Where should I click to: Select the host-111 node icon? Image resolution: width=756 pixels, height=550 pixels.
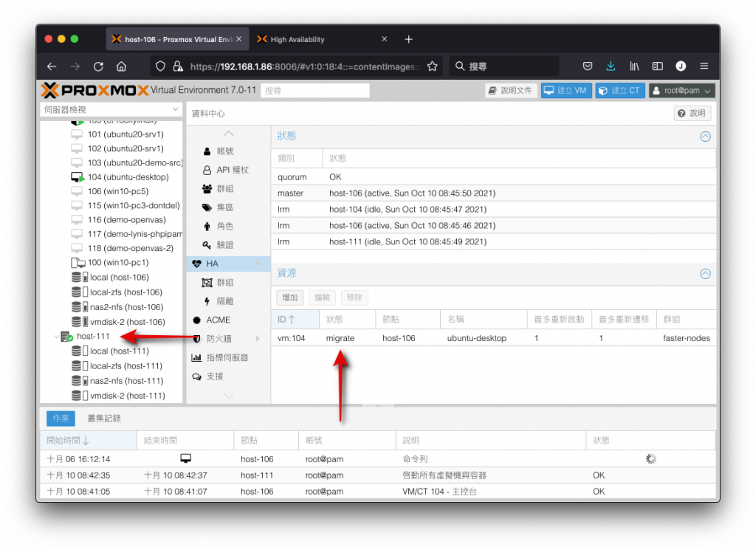pyautogui.click(x=66, y=337)
